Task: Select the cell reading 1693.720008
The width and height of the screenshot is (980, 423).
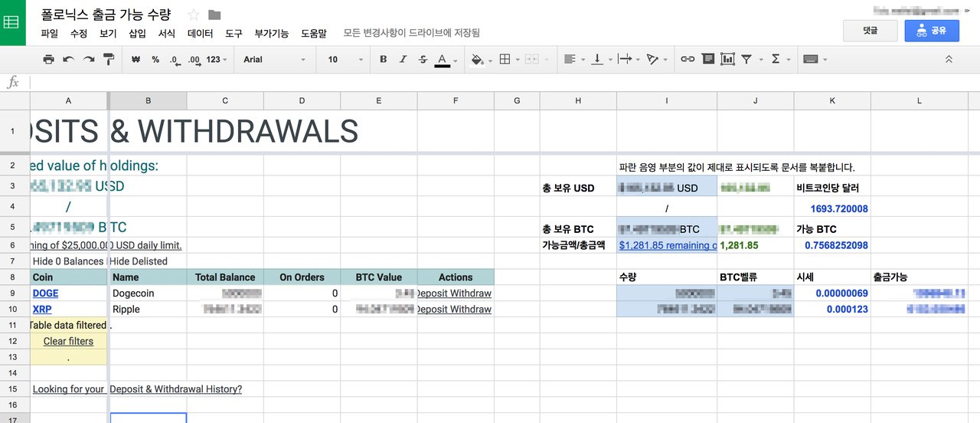Action: (x=832, y=208)
